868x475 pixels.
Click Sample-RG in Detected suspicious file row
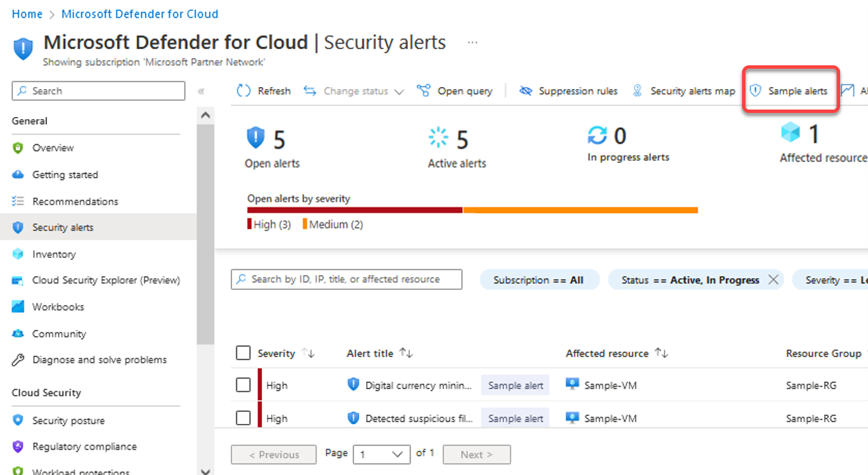click(811, 419)
